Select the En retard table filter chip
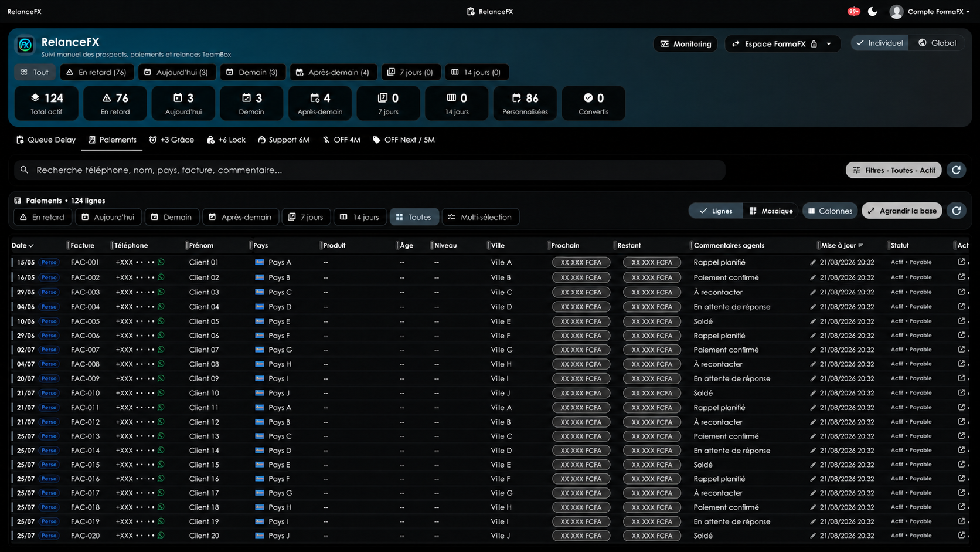The width and height of the screenshot is (980, 552). pos(42,217)
